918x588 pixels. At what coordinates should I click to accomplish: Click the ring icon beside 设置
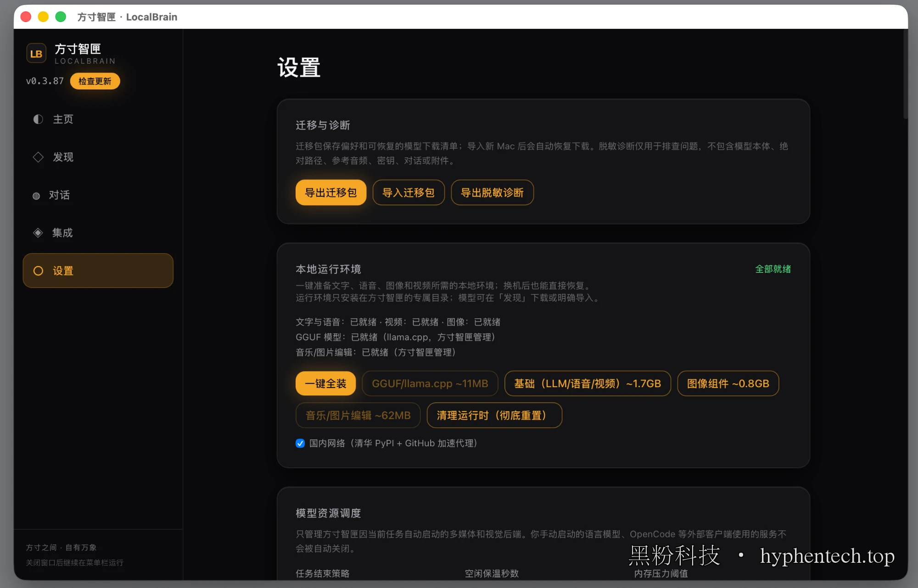coord(38,271)
